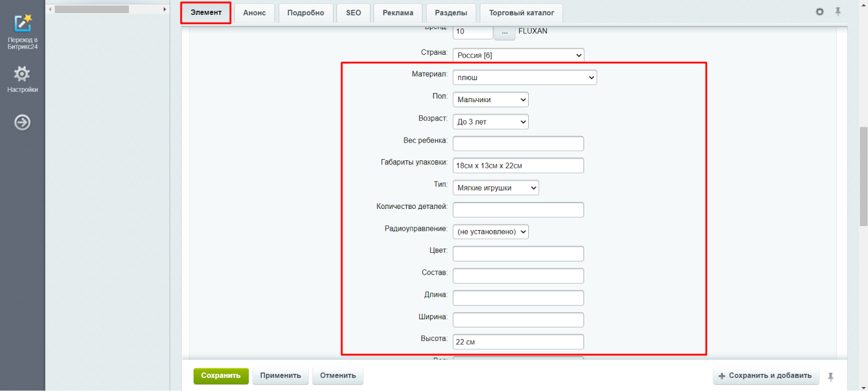
Task: Open the SEO tab
Action: pos(353,13)
